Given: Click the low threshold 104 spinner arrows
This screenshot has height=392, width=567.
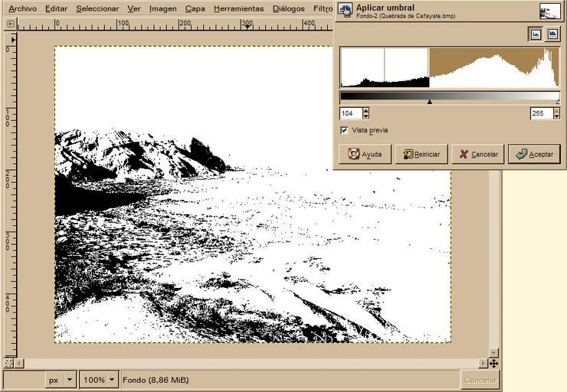Looking at the screenshot, I should pyautogui.click(x=365, y=113).
